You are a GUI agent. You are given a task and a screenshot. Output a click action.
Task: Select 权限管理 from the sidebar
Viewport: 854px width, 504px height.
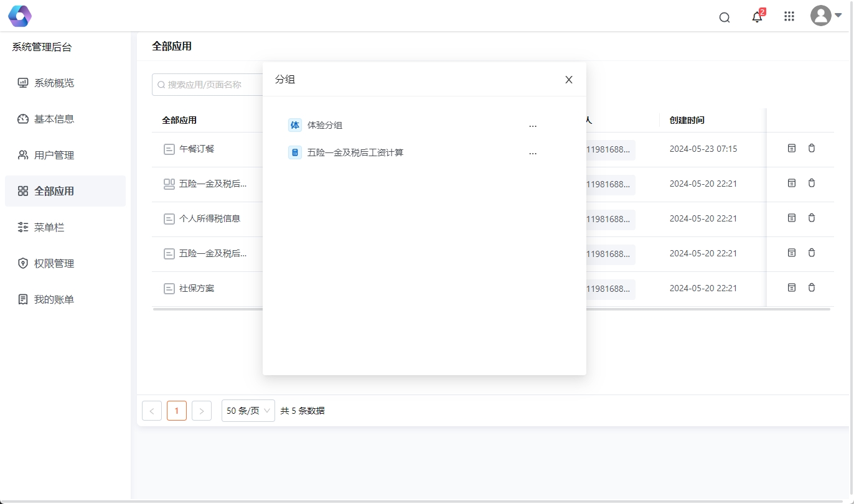(x=54, y=263)
